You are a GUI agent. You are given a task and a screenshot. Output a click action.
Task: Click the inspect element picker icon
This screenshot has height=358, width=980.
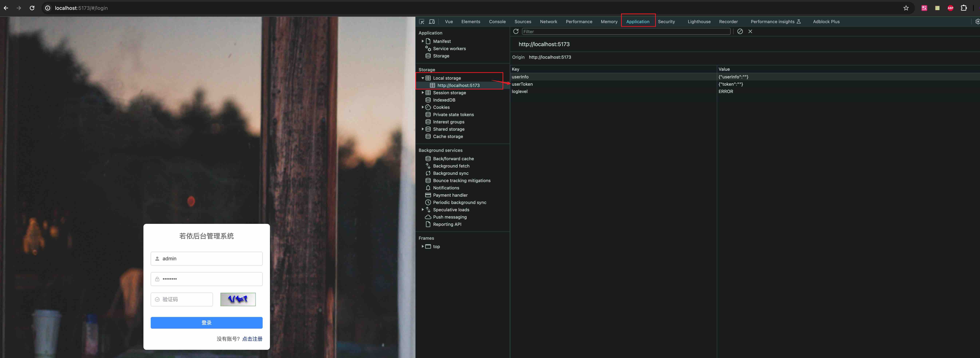point(422,22)
